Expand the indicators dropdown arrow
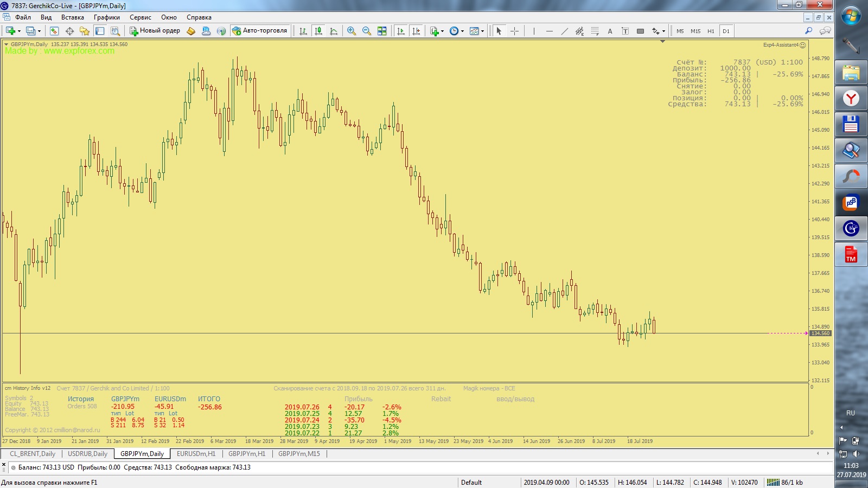This screenshot has height=488, width=868. pos(443,31)
